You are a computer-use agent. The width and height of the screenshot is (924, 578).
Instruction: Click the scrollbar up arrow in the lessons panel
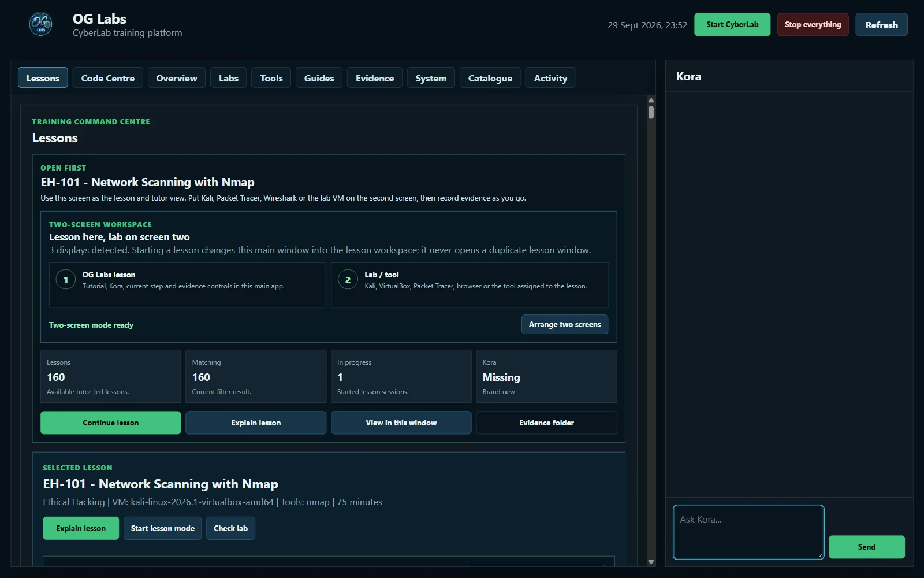point(651,101)
